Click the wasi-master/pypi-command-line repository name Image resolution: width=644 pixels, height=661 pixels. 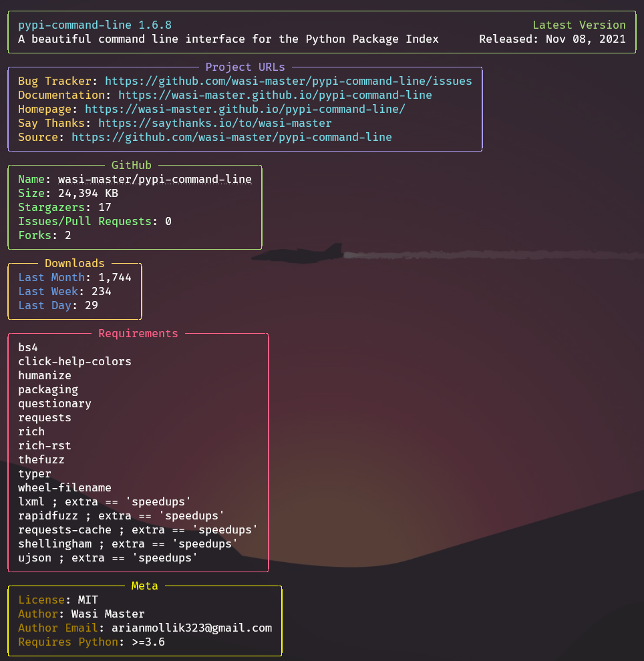pos(155,179)
